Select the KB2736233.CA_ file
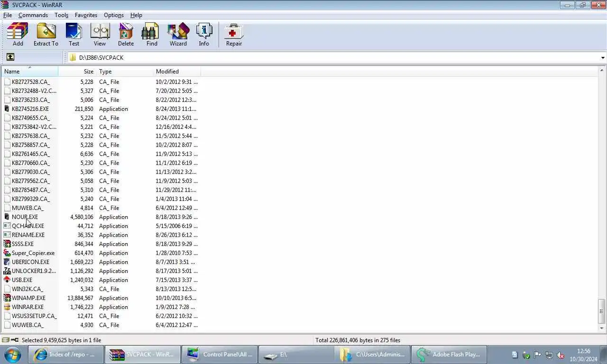 30,100
